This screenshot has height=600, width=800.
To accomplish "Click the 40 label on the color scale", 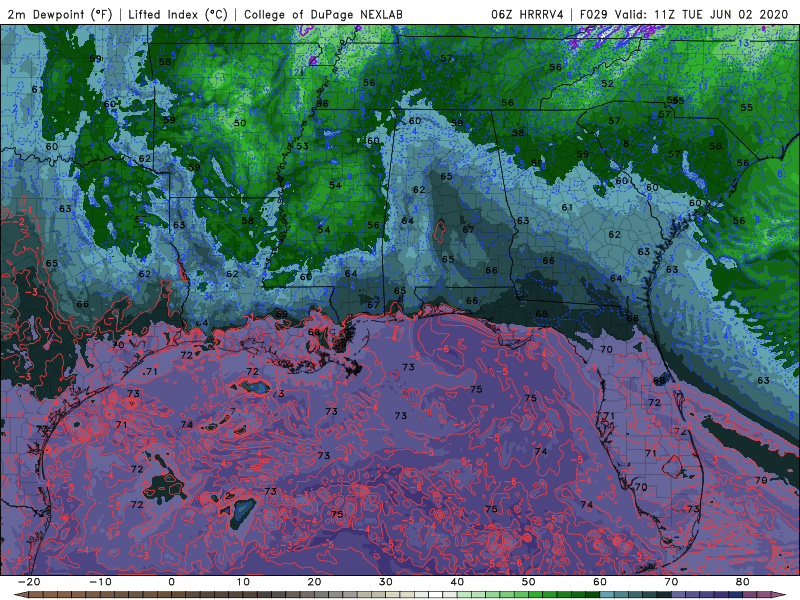I will tap(457, 582).
